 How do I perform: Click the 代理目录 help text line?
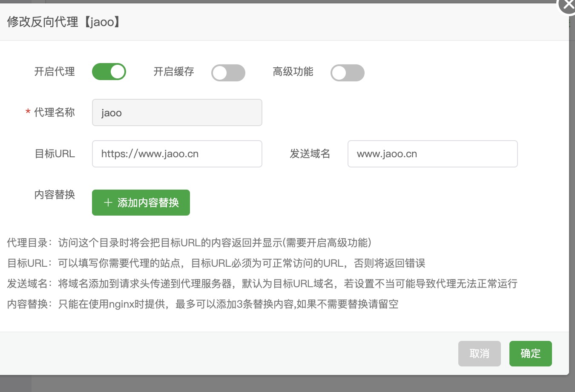coord(189,243)
